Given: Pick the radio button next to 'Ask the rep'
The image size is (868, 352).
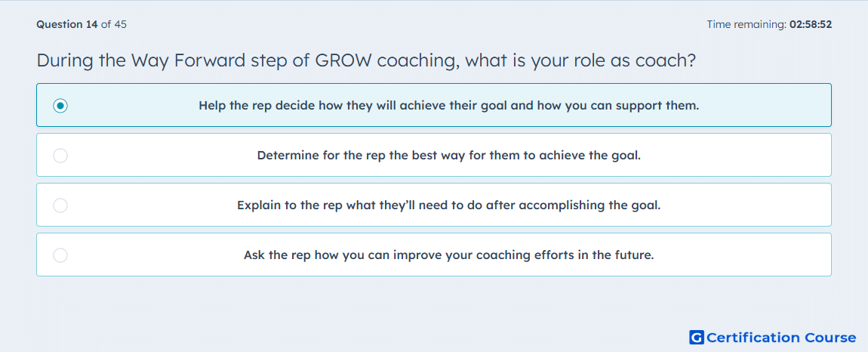Looking at the screenshot, I should coord(60,255).
